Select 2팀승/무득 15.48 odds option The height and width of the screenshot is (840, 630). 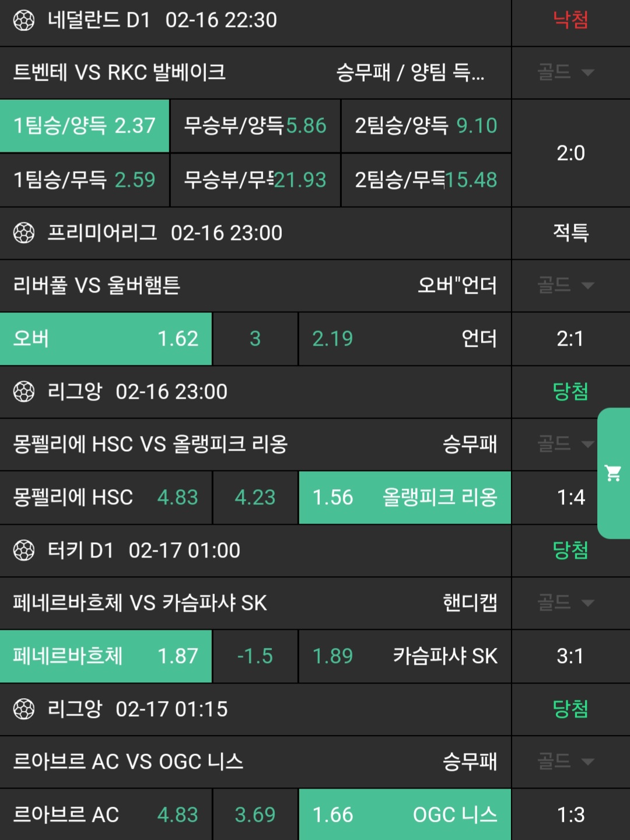[x=426, y=180]
